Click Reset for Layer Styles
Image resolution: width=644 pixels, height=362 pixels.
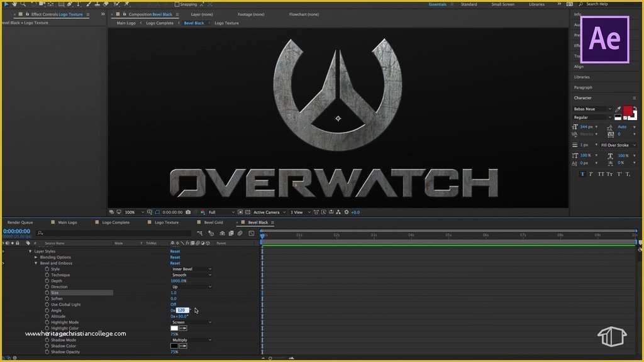point(175,251)
